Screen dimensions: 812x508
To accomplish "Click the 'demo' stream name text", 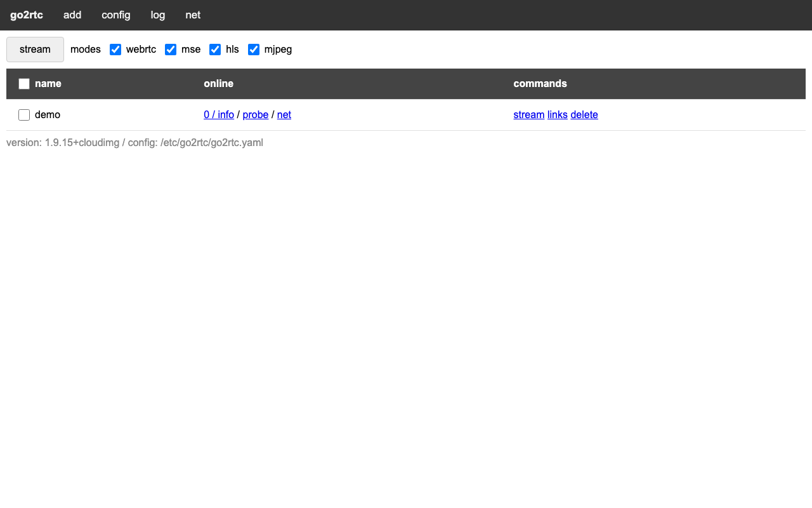I will [x=48, y=115].
